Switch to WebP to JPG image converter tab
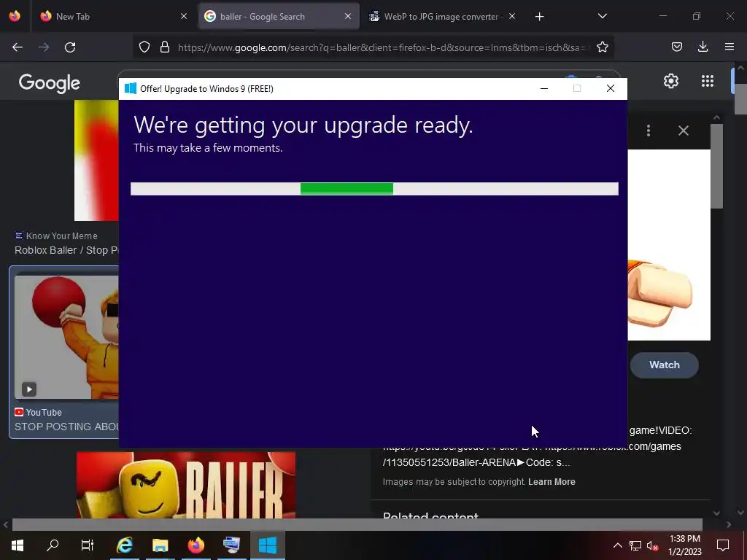The width and height of the screenshot is (747, 560). [442, 16]
